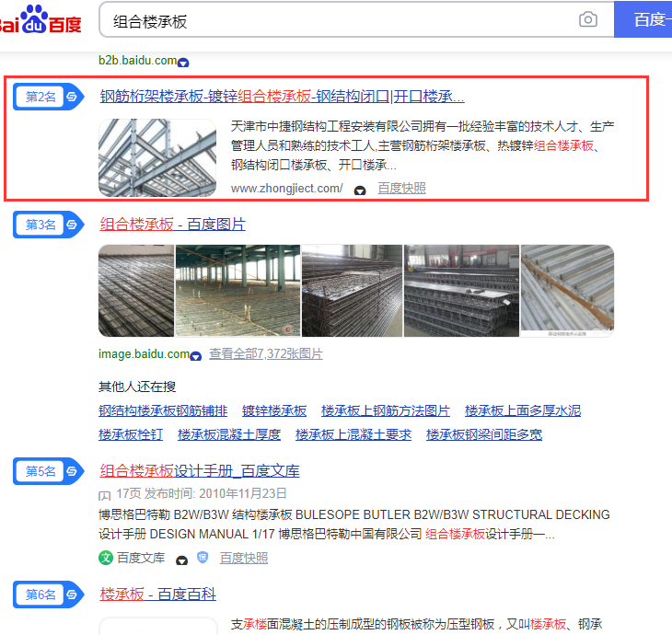This screenshot has width=672, height=635.
Task: Open 组合楼承板设计手册_百度文库 result
Action: tap(200, 471)
